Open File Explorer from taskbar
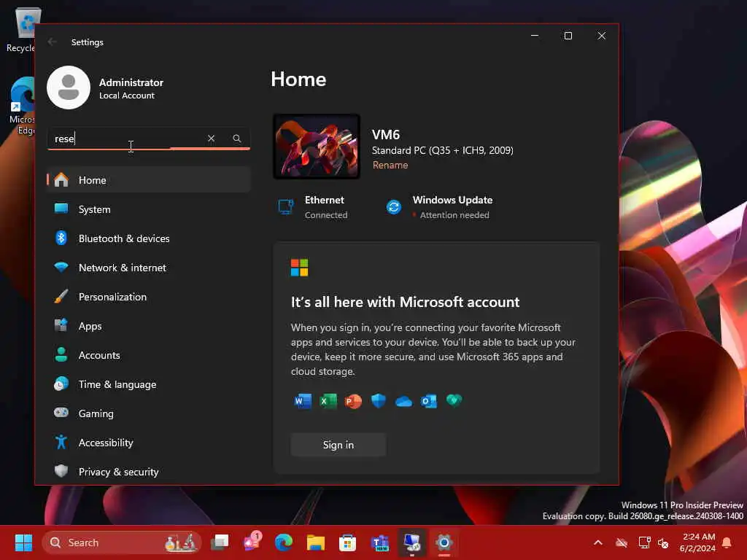 point(315,542)
